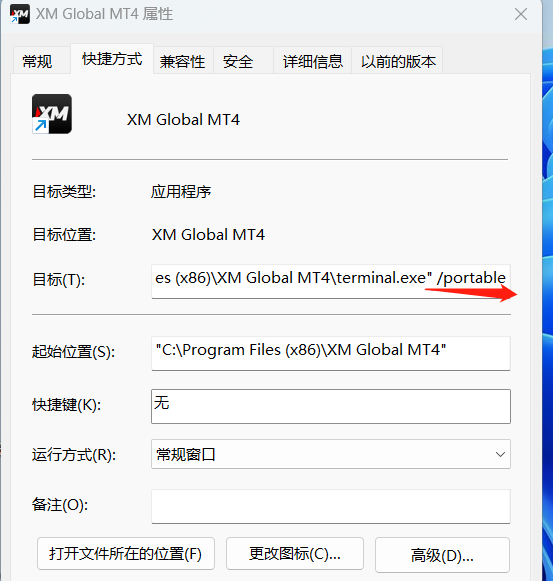Viewport: 553px width, 581px height.
Task: Select the 快捷方式 tab
Action: pyautogui.click(x=112, y=59)
